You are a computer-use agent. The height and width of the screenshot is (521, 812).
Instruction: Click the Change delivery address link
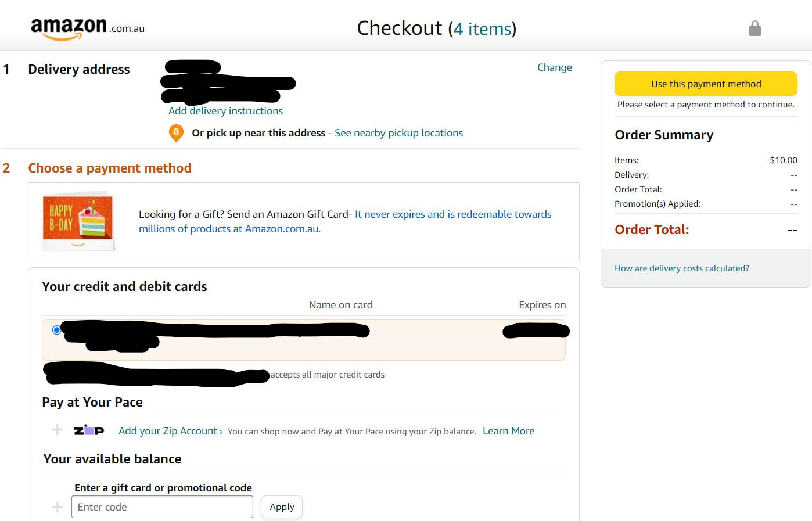click(555, 67)
